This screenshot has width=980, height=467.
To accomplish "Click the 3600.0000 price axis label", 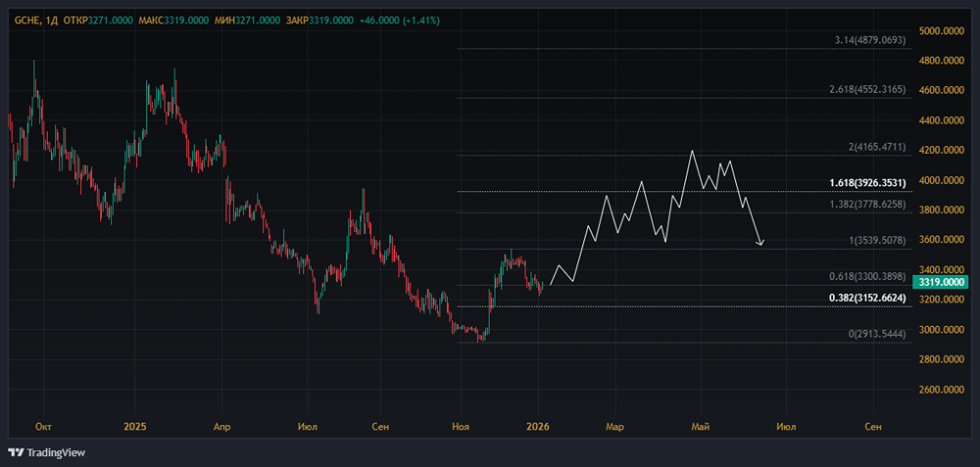I will [x=941, y=240].
